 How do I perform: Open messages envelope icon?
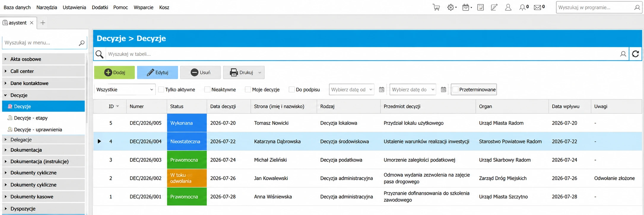pos(537,7)
